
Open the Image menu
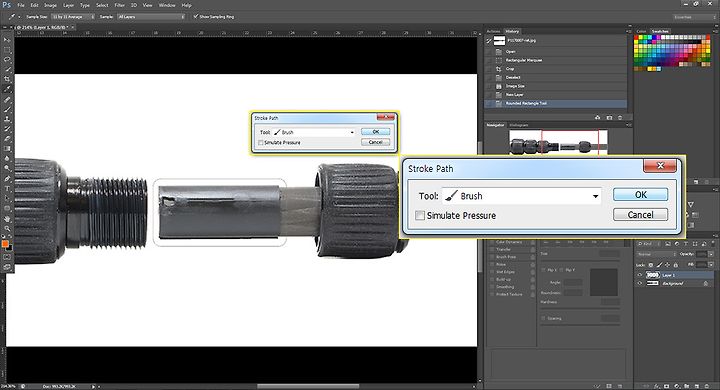[50, 5]
